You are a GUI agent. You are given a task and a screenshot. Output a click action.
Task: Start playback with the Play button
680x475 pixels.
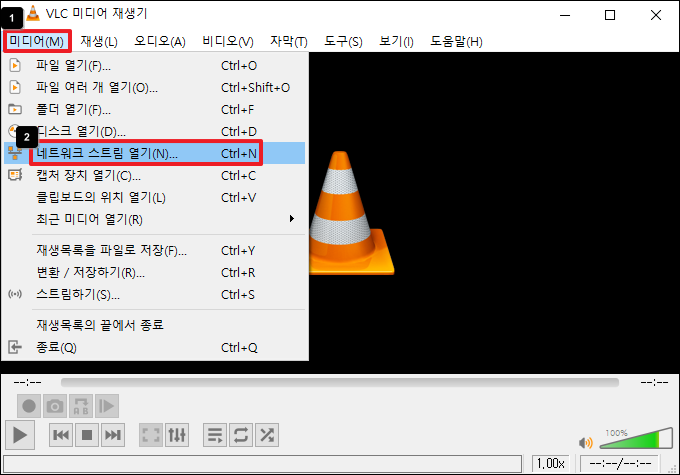click(x=20, y=435)
